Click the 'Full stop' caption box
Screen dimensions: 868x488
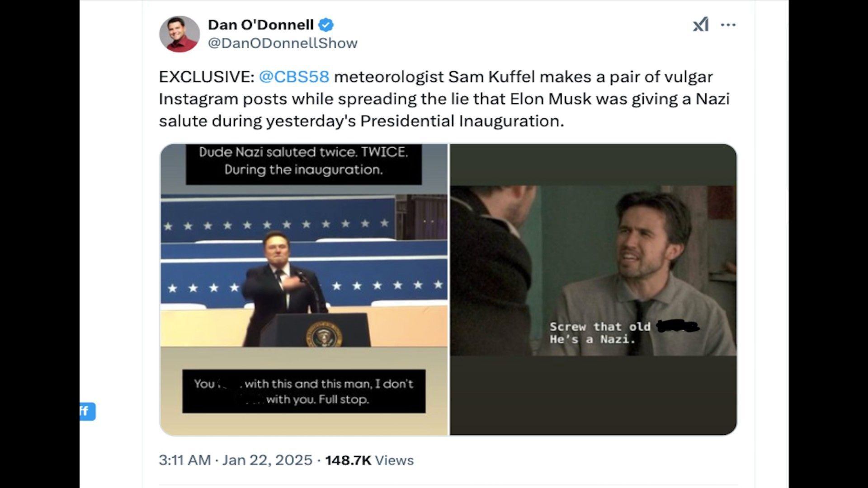(x=303, y=391)
